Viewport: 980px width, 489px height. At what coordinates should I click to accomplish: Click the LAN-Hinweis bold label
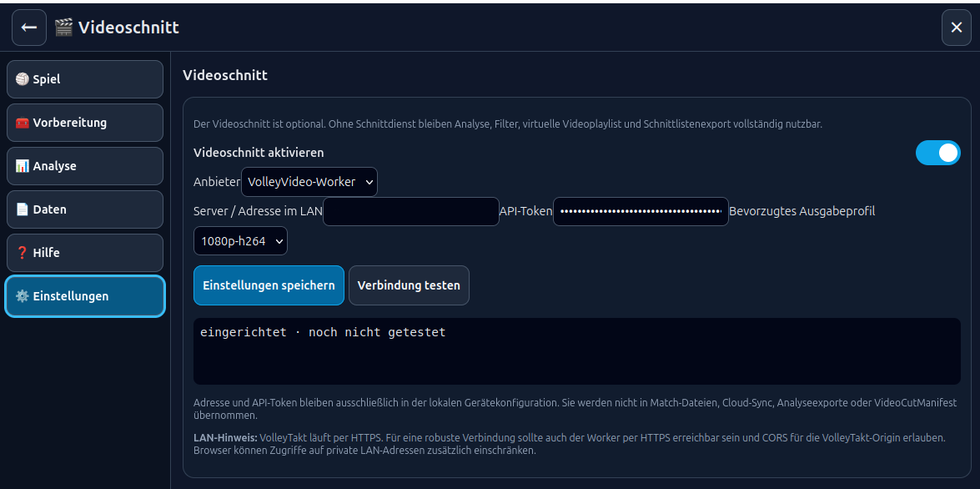tap(225, 438)
